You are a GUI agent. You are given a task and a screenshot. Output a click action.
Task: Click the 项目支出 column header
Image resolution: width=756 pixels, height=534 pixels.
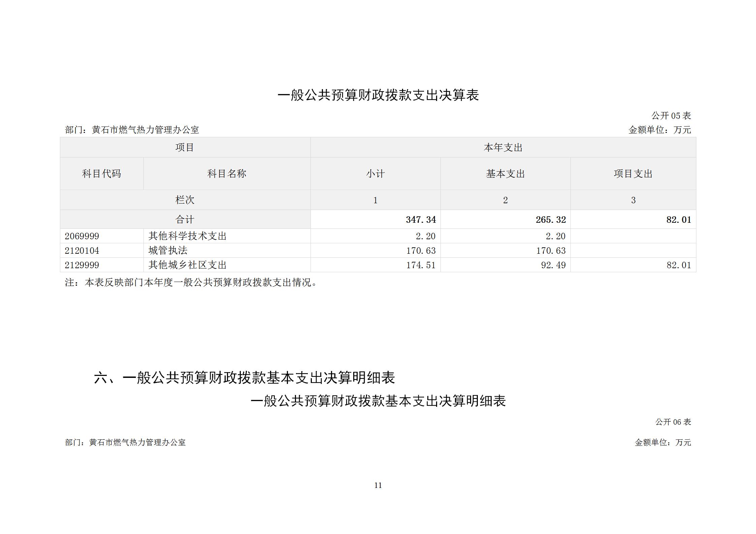pyautogui.click(x=633, y=174)
